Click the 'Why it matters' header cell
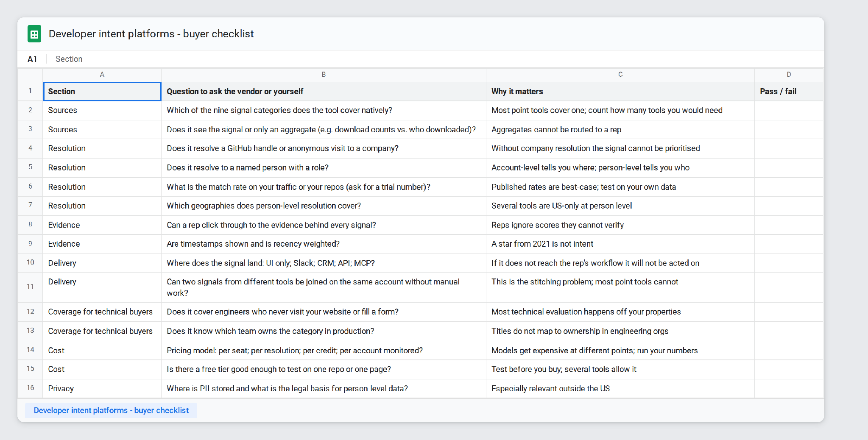This screenshot has height=440, width=868. pos(620,92)
